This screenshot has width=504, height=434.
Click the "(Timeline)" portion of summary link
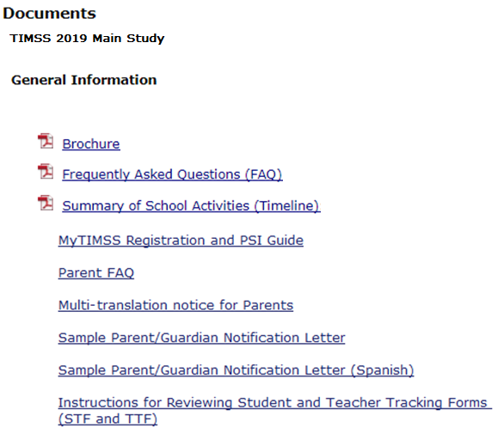[x=287, y=206]
